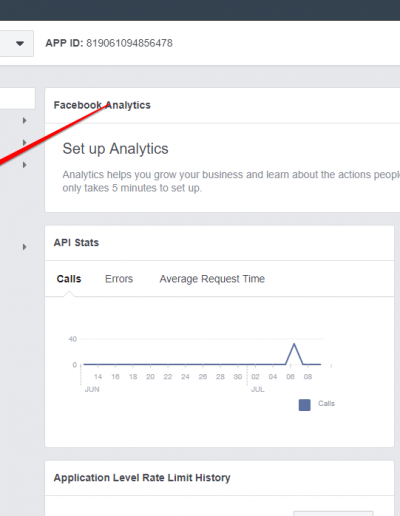
Task: Open the Set up Analytics heading
Action: pyautogui.click(x=115, y=149)
